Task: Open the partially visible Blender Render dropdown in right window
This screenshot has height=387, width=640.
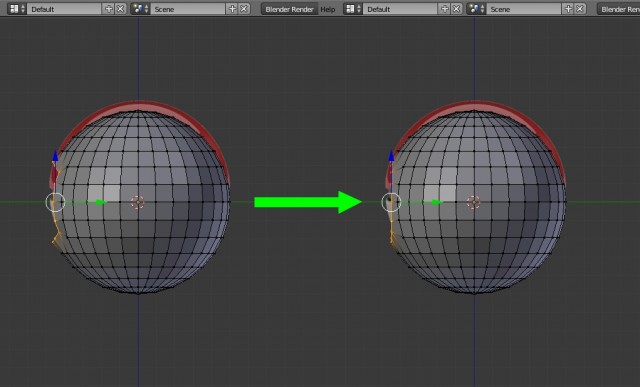Action: click(x=618, y=9)
